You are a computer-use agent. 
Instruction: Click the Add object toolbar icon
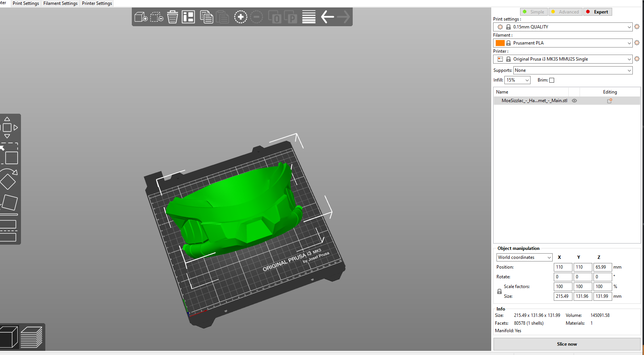pos(141,17)
